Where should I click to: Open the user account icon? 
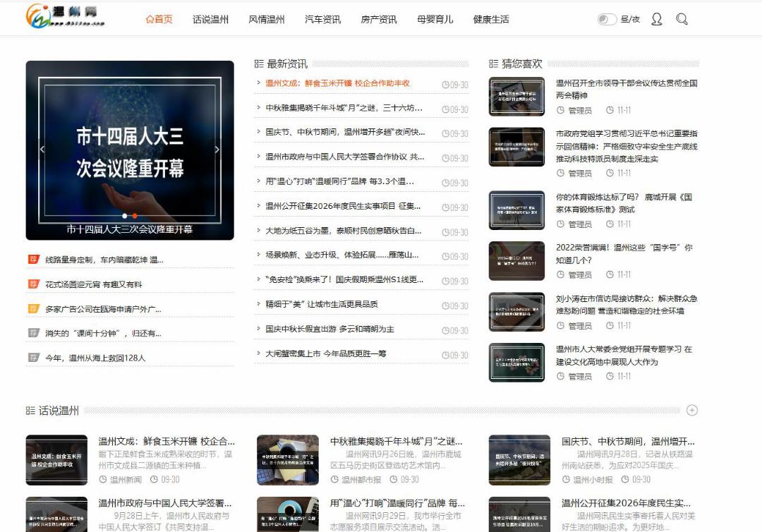[x=656, y=19]
